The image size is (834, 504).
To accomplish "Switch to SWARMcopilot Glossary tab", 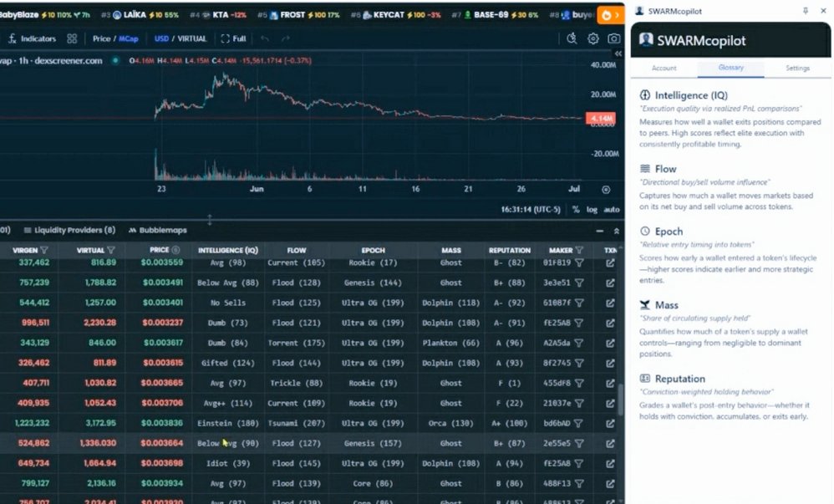I will tap(731, 68).
